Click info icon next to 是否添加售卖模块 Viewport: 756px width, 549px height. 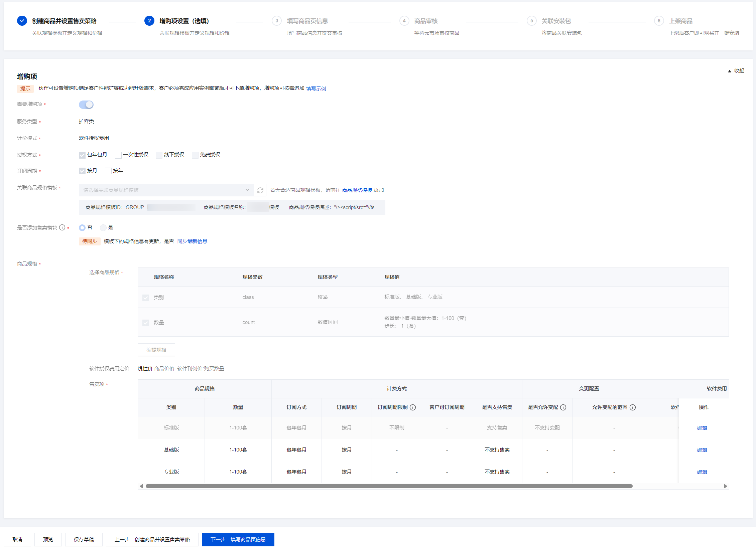pos(62,227)
